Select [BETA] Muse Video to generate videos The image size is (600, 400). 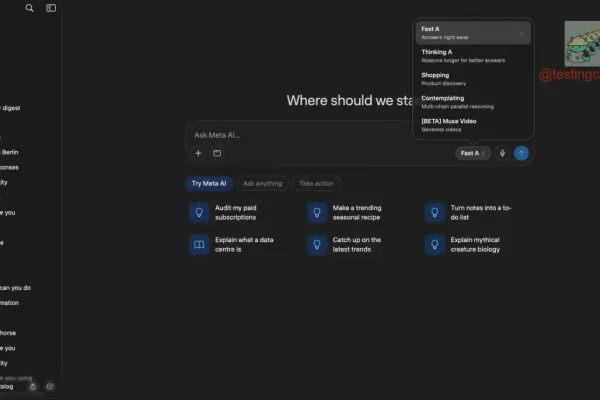coord(473,125)
